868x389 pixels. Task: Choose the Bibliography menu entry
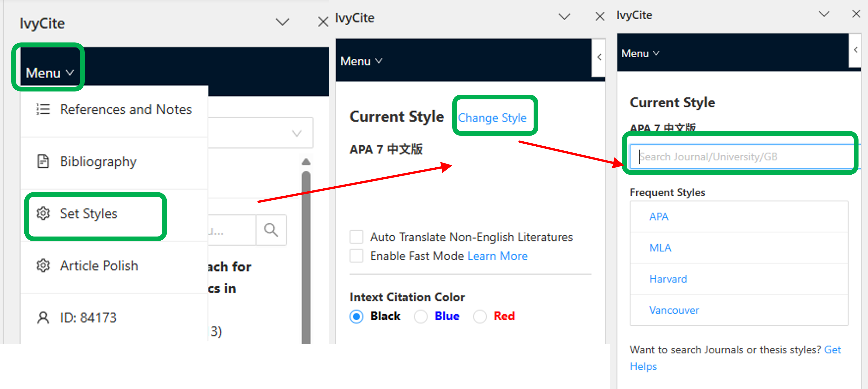point(114,162)
